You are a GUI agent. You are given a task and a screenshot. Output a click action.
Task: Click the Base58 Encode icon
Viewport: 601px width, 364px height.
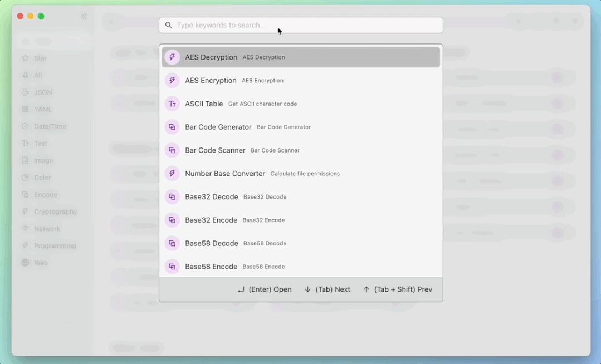pos(172,267)
